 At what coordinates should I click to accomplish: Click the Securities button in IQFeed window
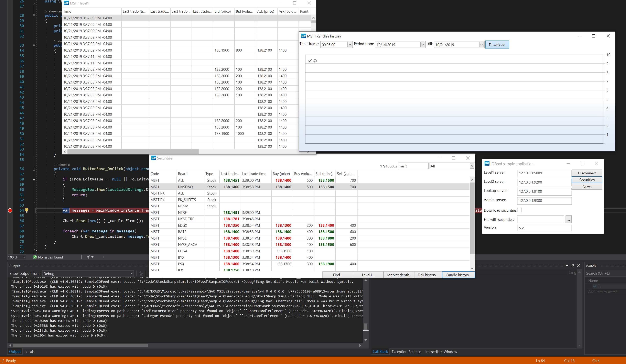tap(587, 179)
